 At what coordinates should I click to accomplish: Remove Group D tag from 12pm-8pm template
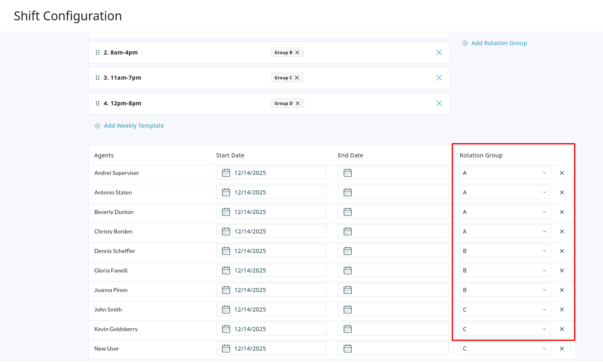click(x=298, y=103)
